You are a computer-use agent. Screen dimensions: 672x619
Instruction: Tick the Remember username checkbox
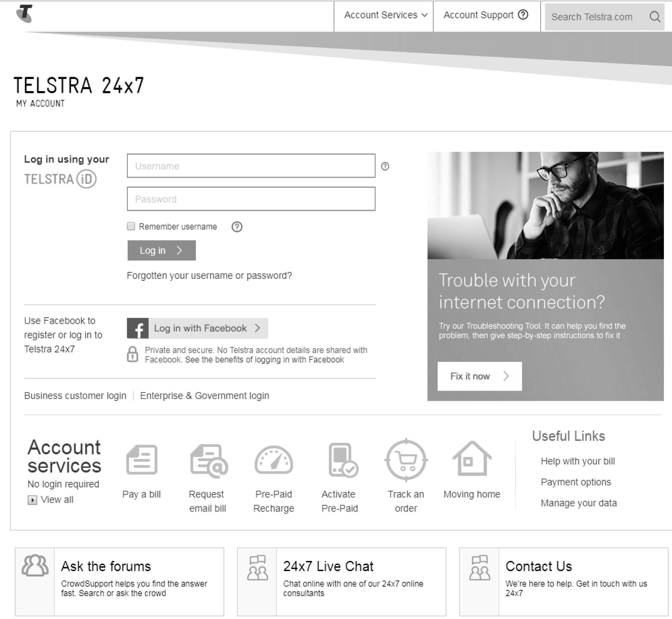coord(131,226)
